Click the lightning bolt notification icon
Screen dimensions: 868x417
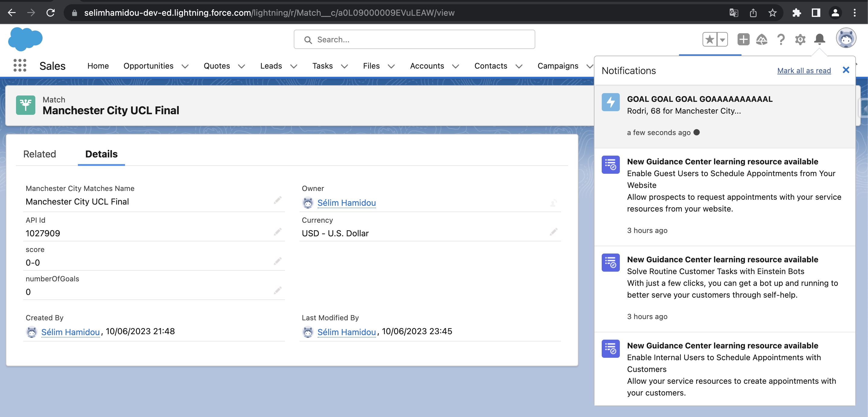[610, 102]
